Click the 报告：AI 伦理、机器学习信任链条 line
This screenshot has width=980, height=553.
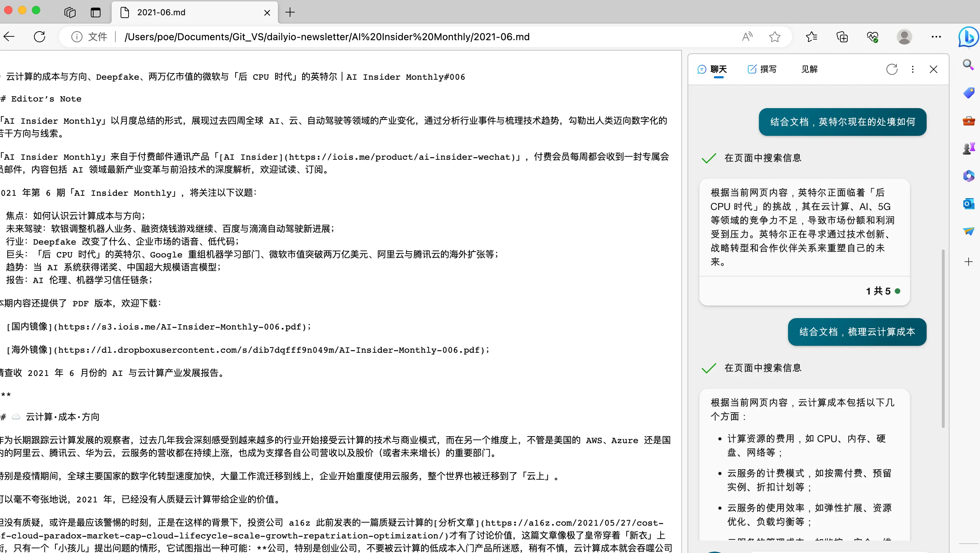[79, 280]
